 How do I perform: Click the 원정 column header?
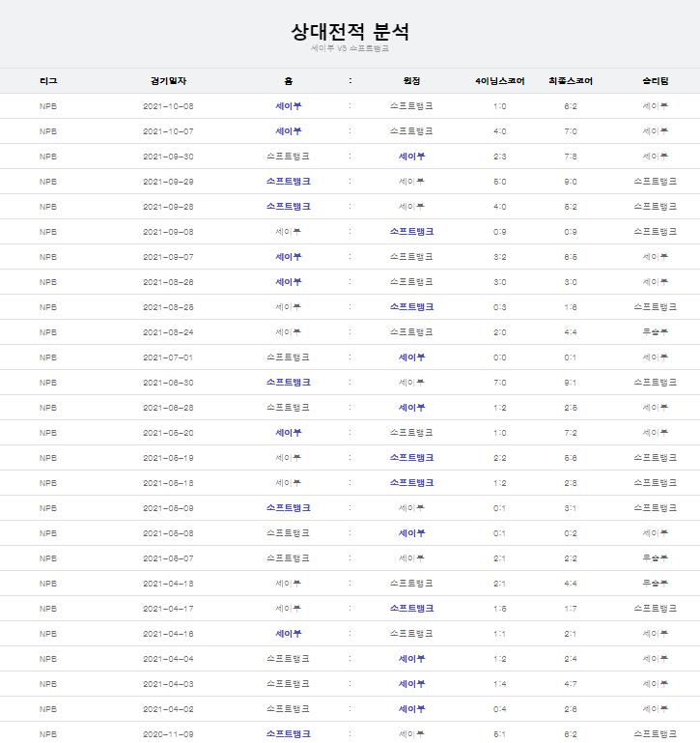(x=411, y=81)
